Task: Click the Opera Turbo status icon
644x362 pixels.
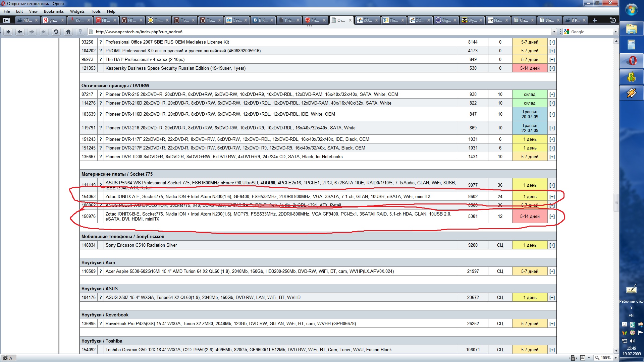Action: [x=5, y=358]
